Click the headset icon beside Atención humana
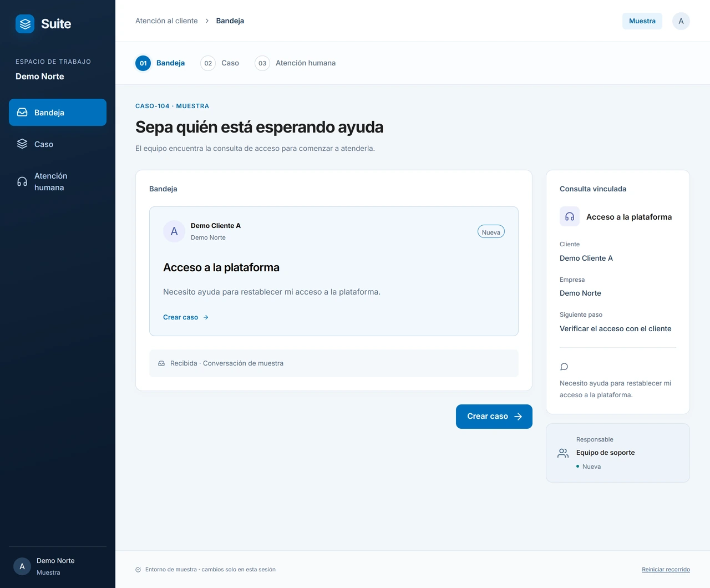Viewport: 710px width, 588px height. [x=22, y=181]
